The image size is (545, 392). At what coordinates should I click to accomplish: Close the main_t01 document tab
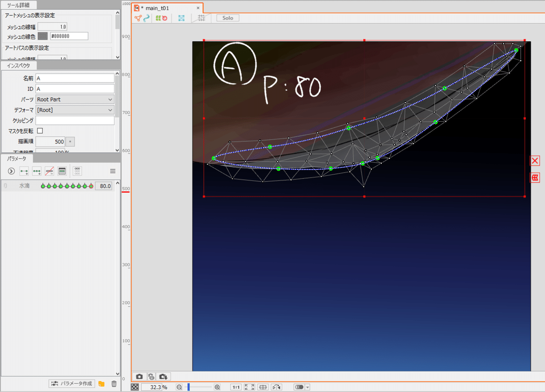[198, 8]
